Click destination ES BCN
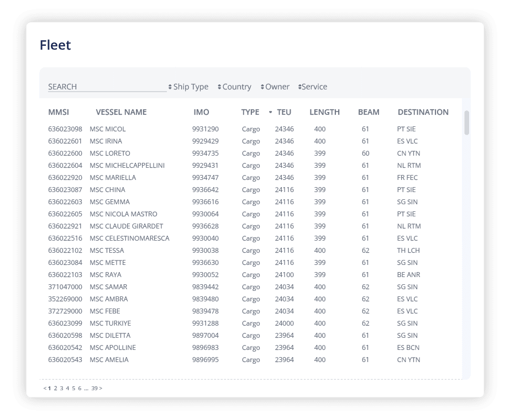This screenshot has width=510, height=420. coord(408,348)
